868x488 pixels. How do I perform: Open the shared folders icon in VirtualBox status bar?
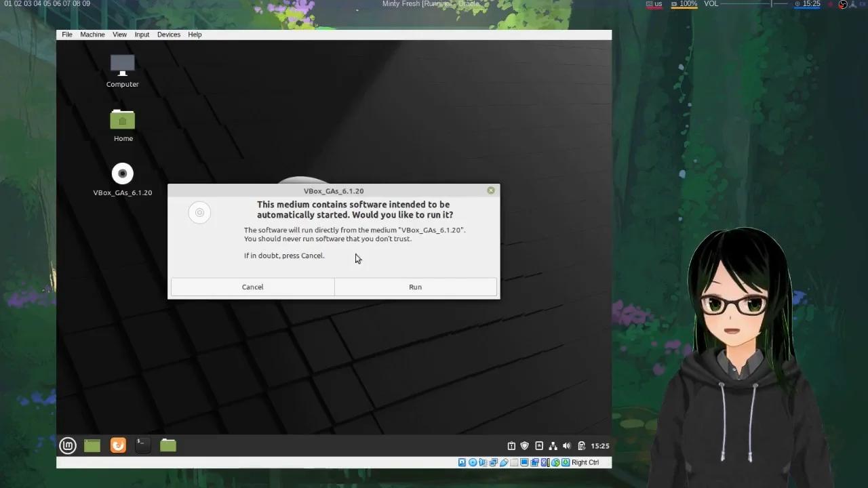tap(513, 462)
